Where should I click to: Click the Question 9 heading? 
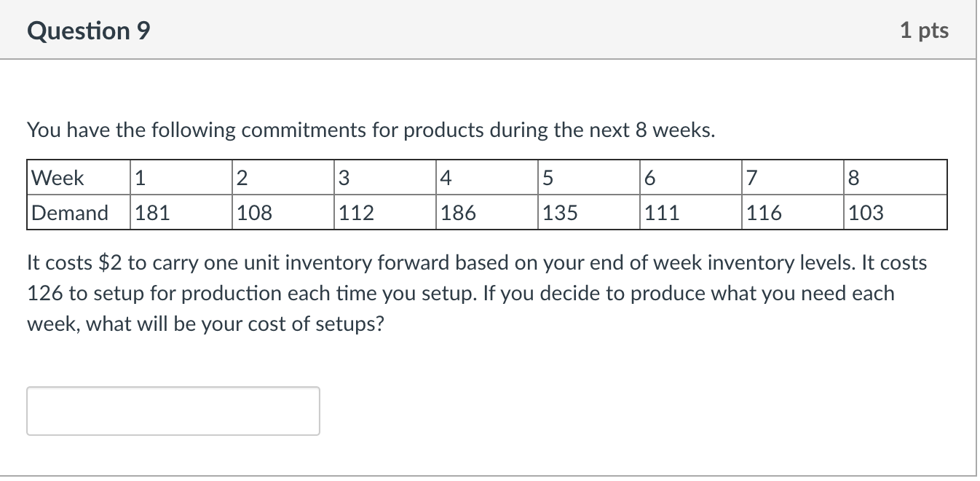[89, 31]
